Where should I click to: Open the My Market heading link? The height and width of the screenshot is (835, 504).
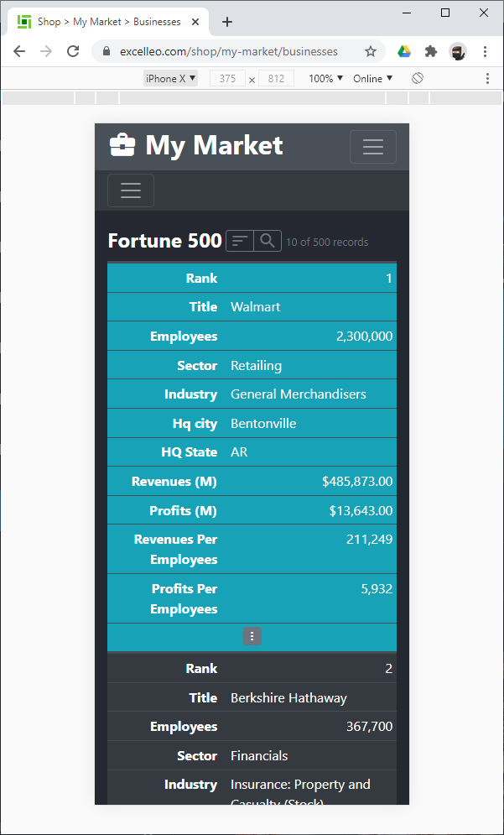pyautogui.click(x=214, y=145)
